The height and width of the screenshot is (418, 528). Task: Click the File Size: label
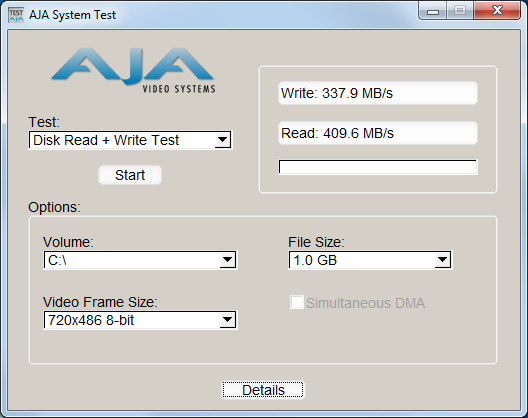[316, 242]
